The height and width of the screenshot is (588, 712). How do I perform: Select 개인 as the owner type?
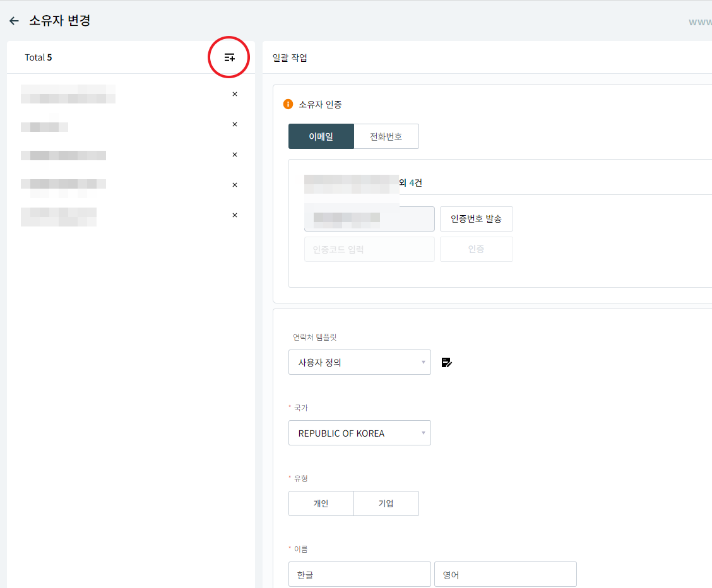click(x=321, y=503)
